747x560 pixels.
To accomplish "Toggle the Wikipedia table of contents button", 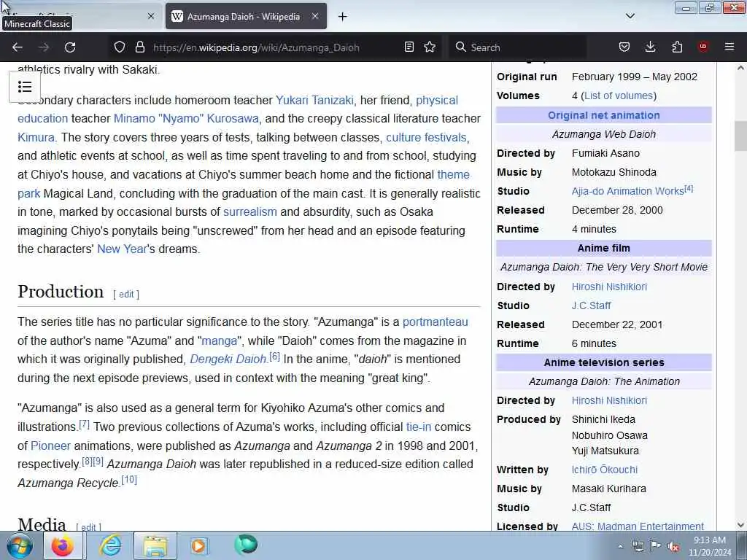I will coord(25,87).
